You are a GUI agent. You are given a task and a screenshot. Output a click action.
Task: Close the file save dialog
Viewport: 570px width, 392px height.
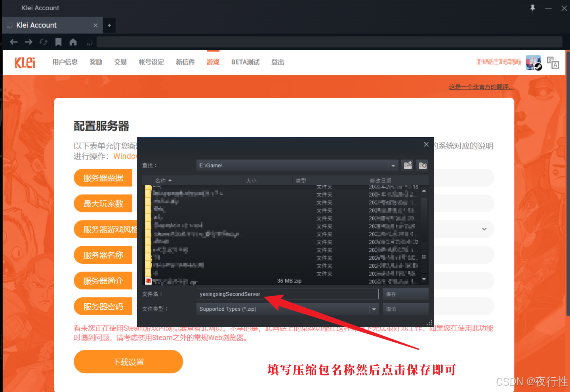(426, 145)
